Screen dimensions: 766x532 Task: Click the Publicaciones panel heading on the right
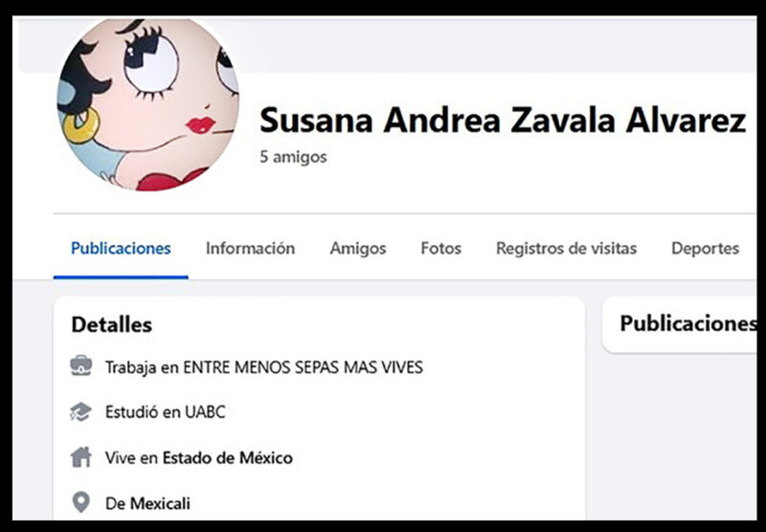(x=687, y=323)
